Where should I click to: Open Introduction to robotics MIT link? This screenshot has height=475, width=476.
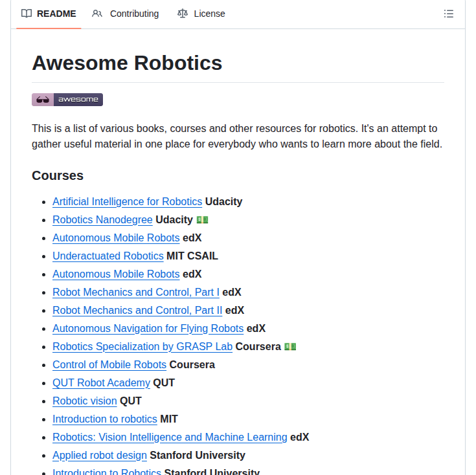[x=105, y=419]
